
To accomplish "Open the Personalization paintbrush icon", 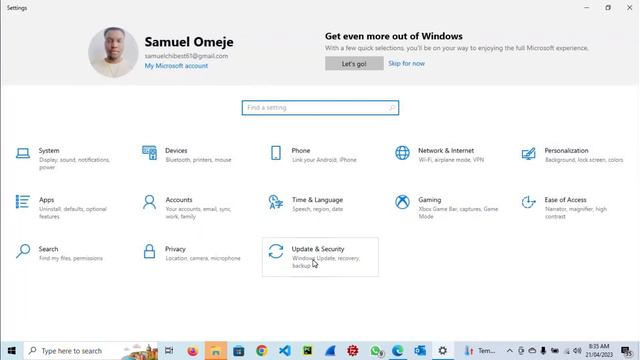I will tap(529, 153).
